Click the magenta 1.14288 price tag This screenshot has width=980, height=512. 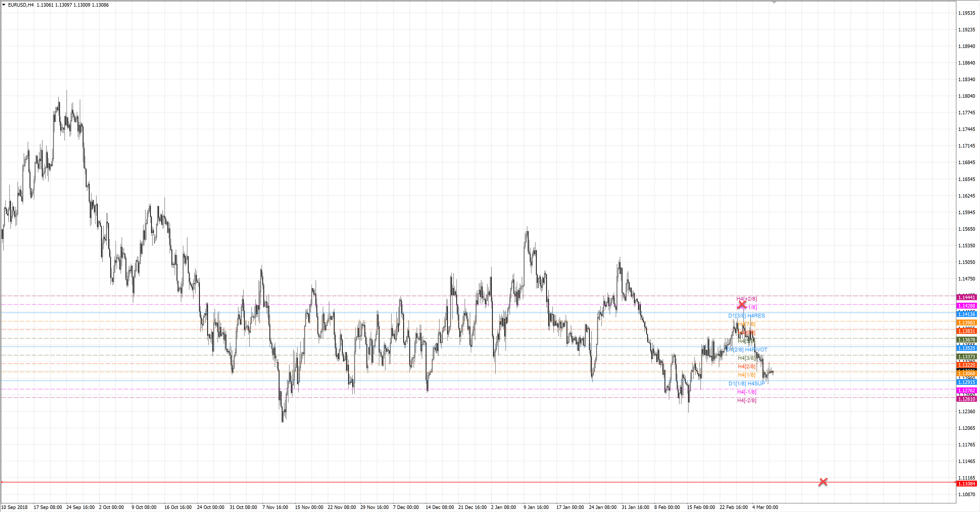pyautogui.click(x=966, y=306)
